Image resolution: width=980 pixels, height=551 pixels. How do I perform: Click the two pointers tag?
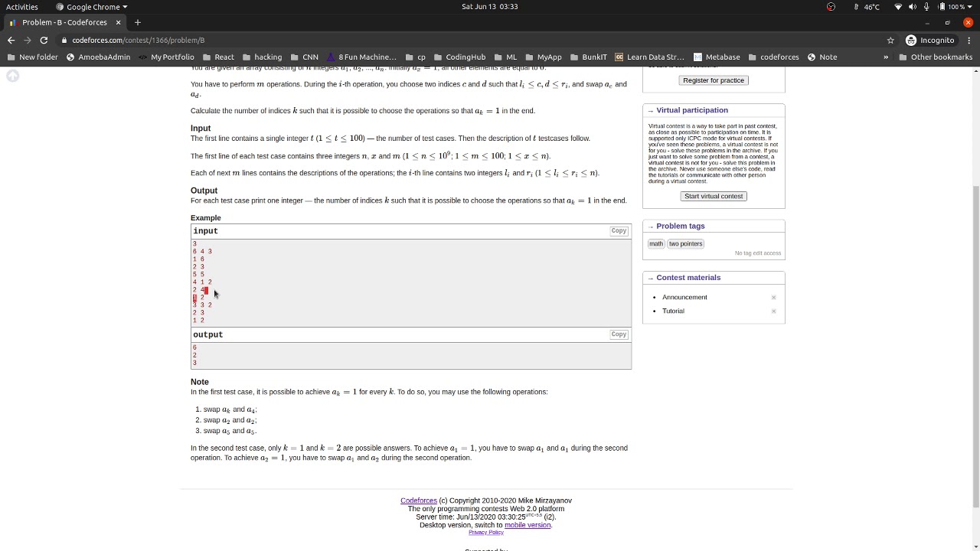685,243
